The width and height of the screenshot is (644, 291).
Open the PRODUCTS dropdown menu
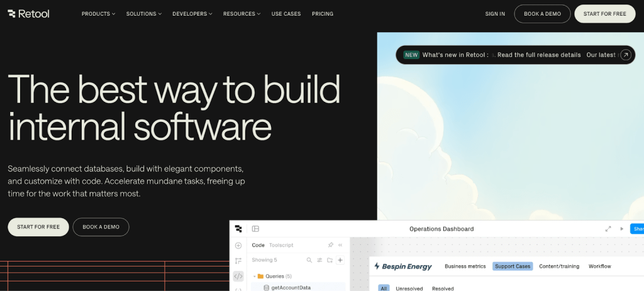click(98, 14)
